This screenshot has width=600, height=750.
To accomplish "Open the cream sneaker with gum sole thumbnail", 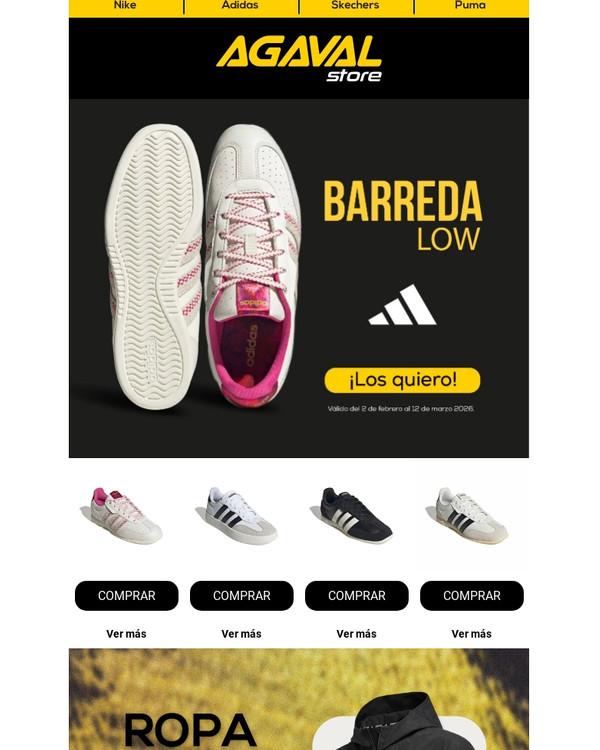I will tap(471, 516).
